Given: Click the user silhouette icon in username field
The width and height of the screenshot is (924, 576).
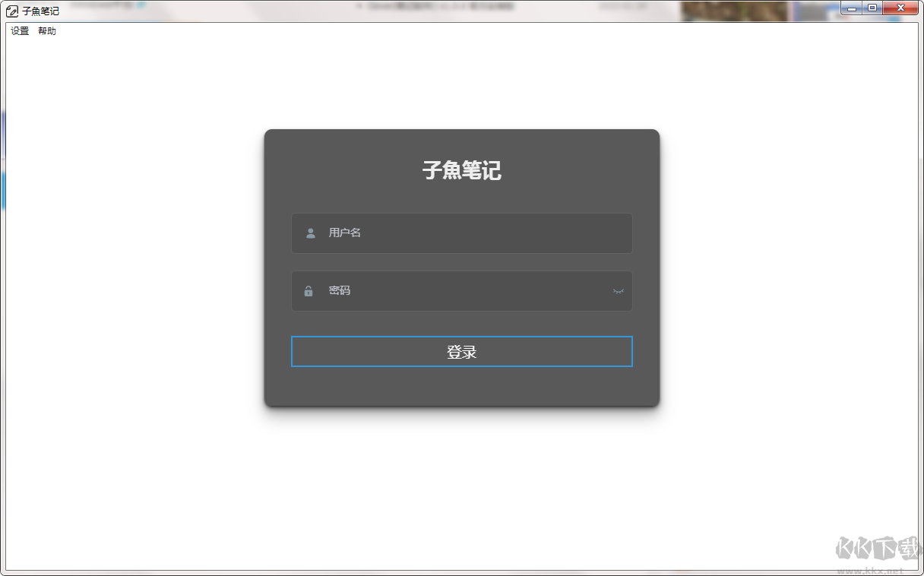Looking at the screenshot, I should [310, 233].
